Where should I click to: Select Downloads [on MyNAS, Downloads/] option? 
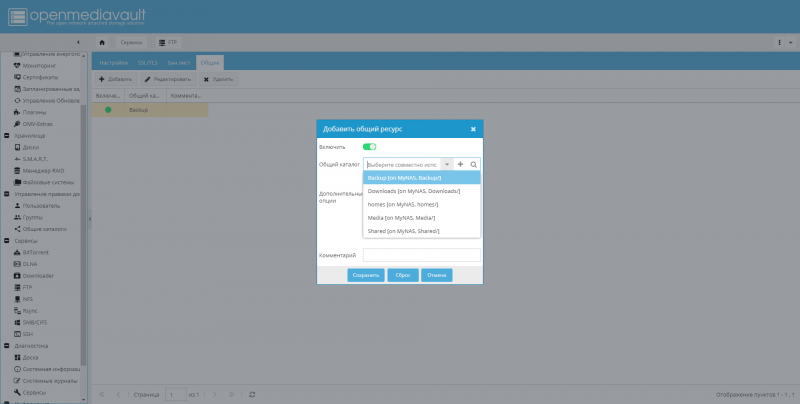click(x=421, y=191)
